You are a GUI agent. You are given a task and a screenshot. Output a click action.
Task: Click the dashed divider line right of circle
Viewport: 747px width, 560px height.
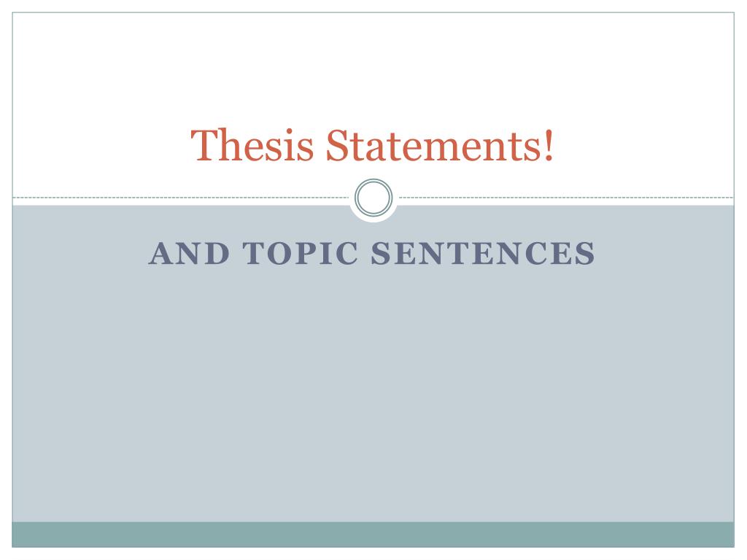[x=566, y=197]
